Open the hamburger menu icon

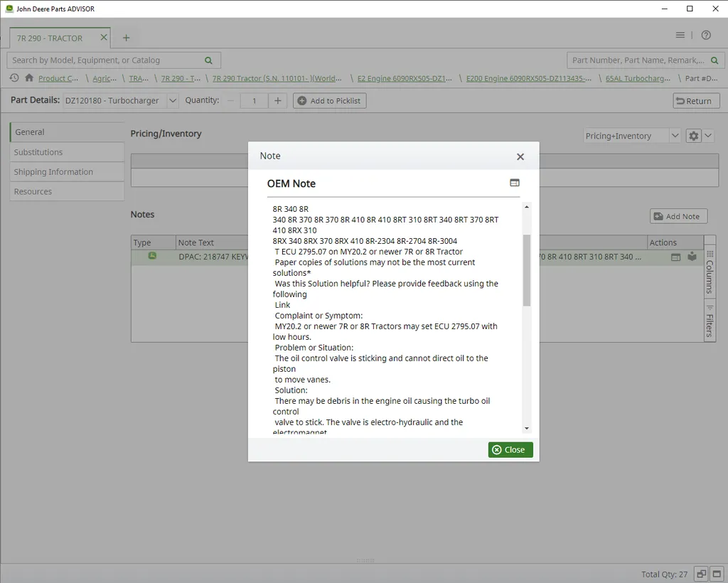tap(680, 36)
